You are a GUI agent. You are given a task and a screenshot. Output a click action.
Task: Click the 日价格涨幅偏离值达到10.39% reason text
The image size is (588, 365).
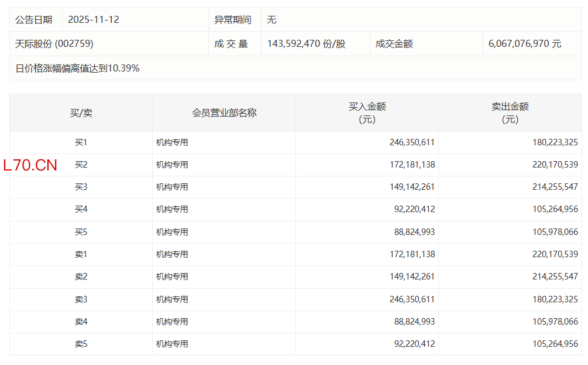pos(77,68)
